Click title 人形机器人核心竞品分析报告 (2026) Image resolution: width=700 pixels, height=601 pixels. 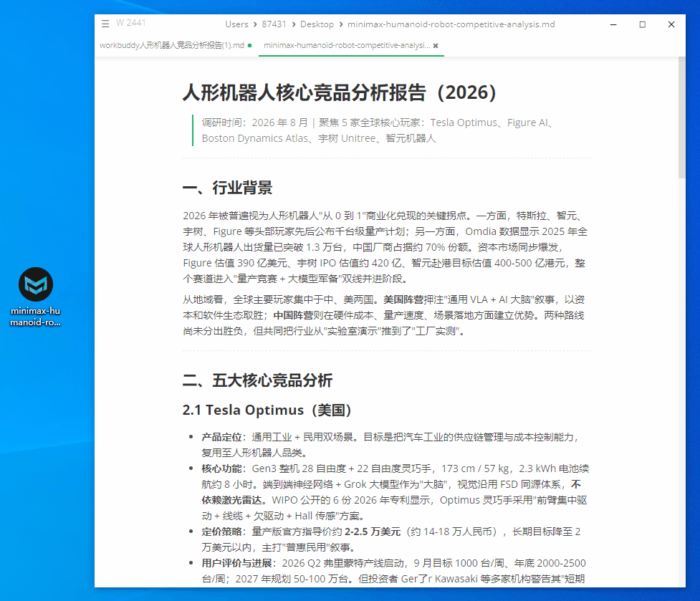point(340,92)
